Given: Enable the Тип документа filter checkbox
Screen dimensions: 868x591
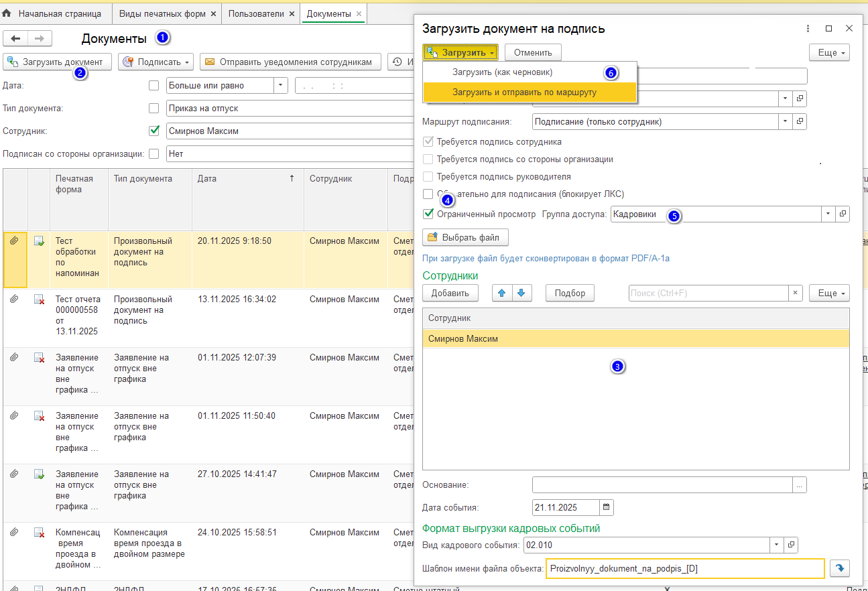Looking at the screenshot, I should pyautogui.click(x=154, y=108).
